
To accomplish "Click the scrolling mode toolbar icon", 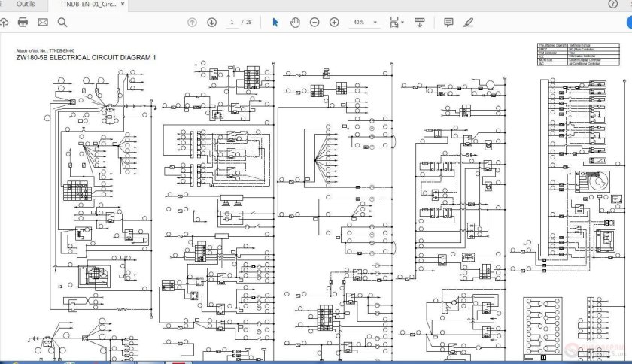I will 420,23.
